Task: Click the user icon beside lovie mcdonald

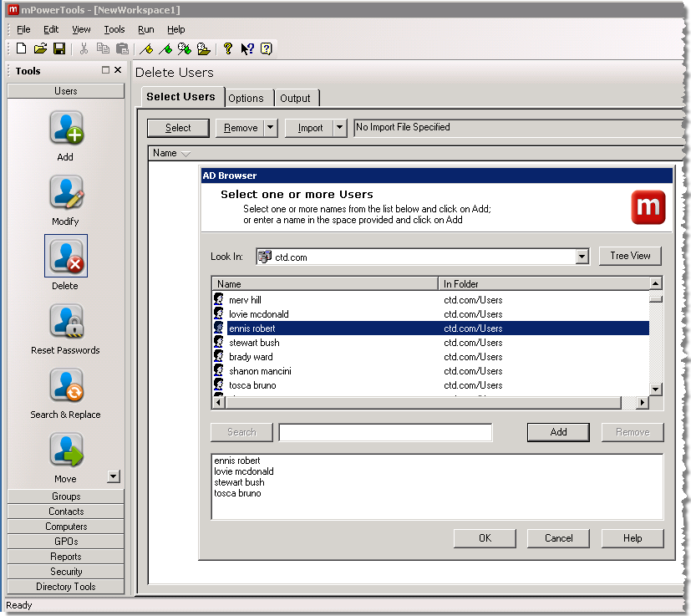Action: click(219, 313)
